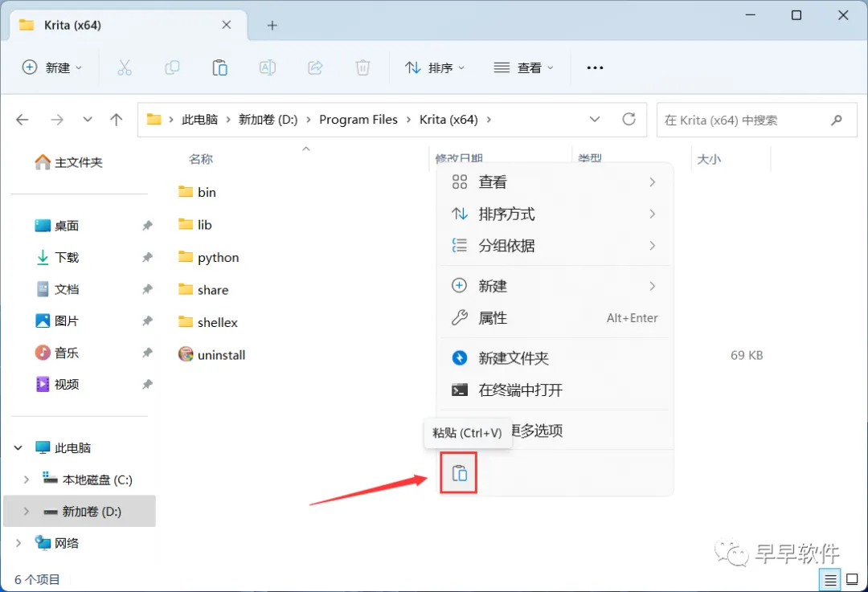Refresh the current folder view
Image resolution: width=868 pixels, height=592 pixels.
(x=628, y=120)
